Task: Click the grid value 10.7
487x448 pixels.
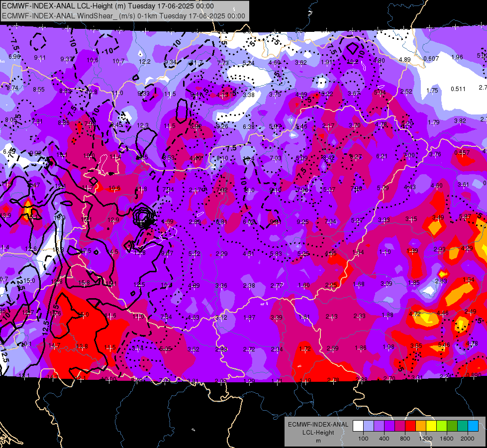Action: coord(119,61)
